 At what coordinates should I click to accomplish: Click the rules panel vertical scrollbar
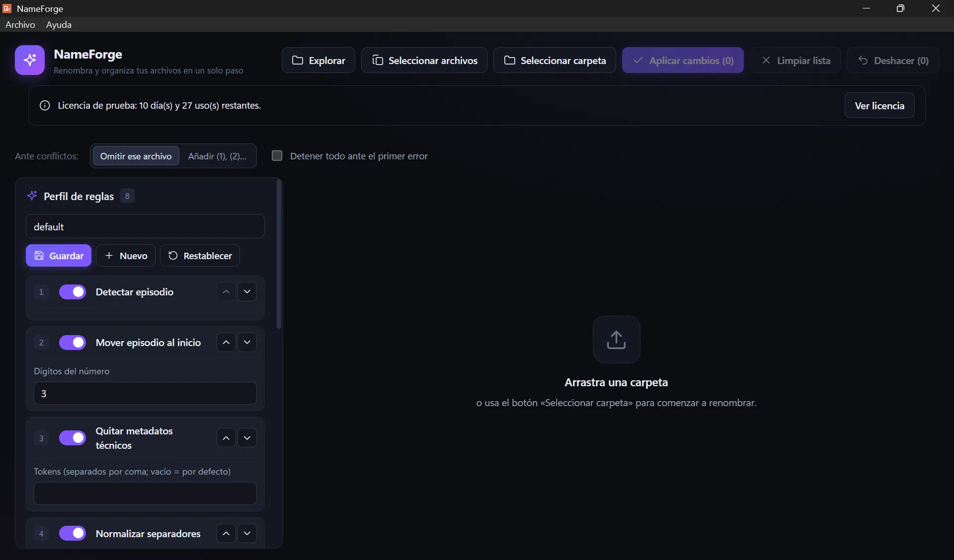pyautogui.click(x=279, y=254)
